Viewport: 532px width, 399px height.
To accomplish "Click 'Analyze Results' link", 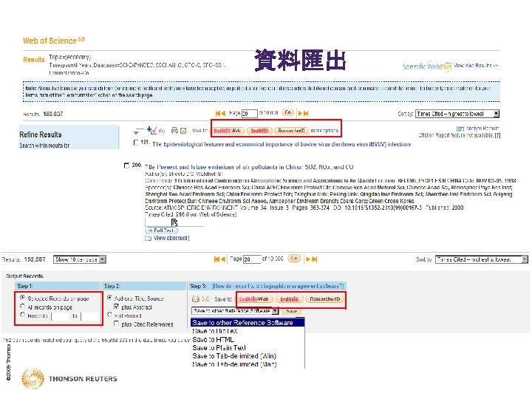I will [x=482, y=129].
